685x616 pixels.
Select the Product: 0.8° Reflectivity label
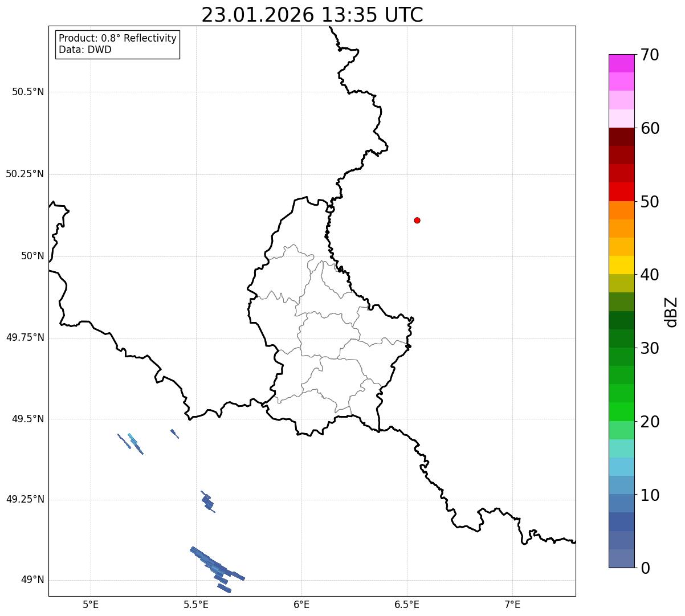117,38
